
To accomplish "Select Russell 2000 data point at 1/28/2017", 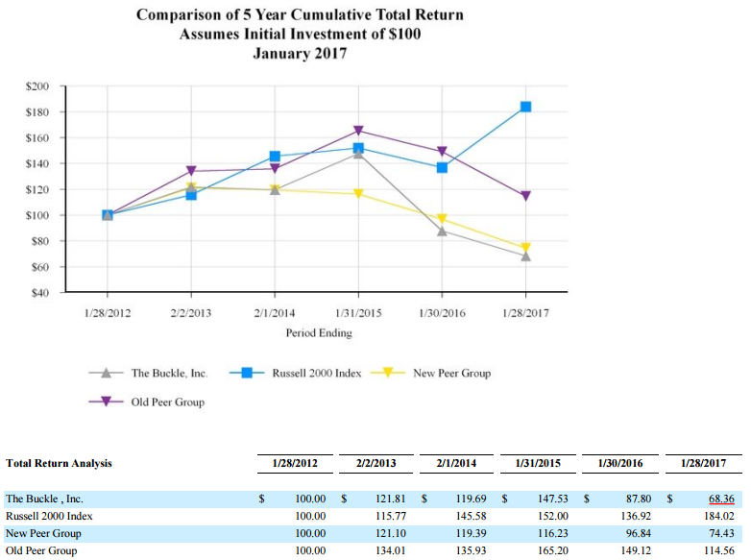I will coord(525,107).
